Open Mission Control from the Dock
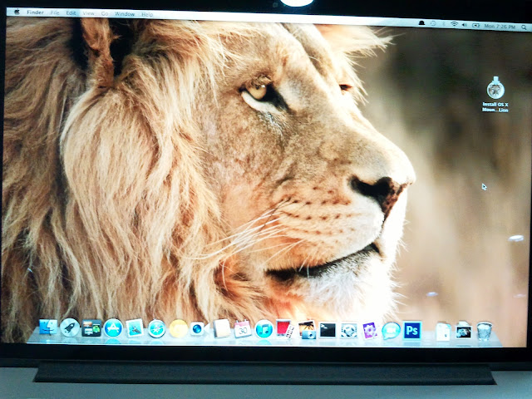 pyautogui.click(x=91, y=328)
